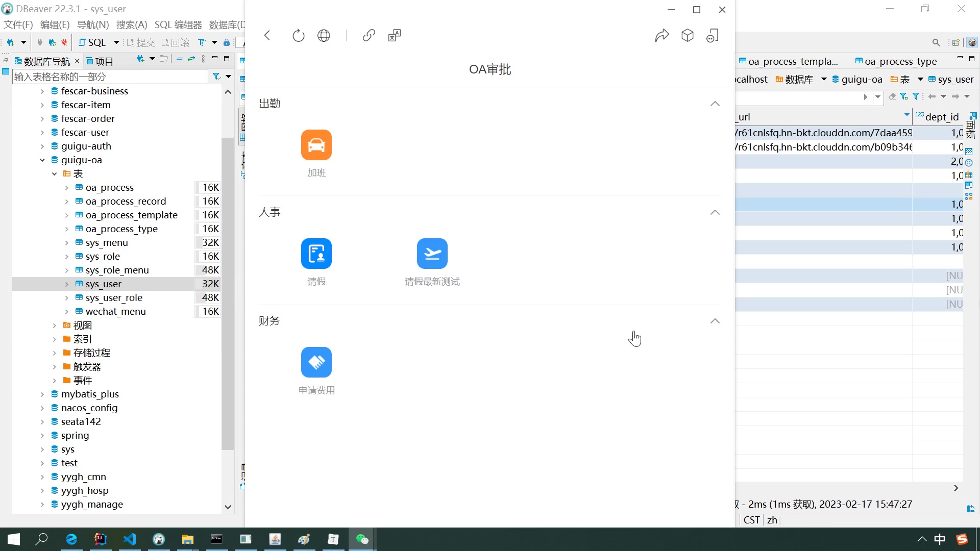
Task: Collapse the 人事 section
Action: [x=715, y=212]
